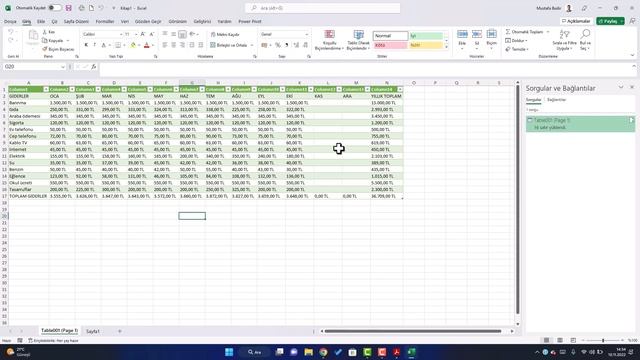Select the Kötü cell style

point(390,45)
